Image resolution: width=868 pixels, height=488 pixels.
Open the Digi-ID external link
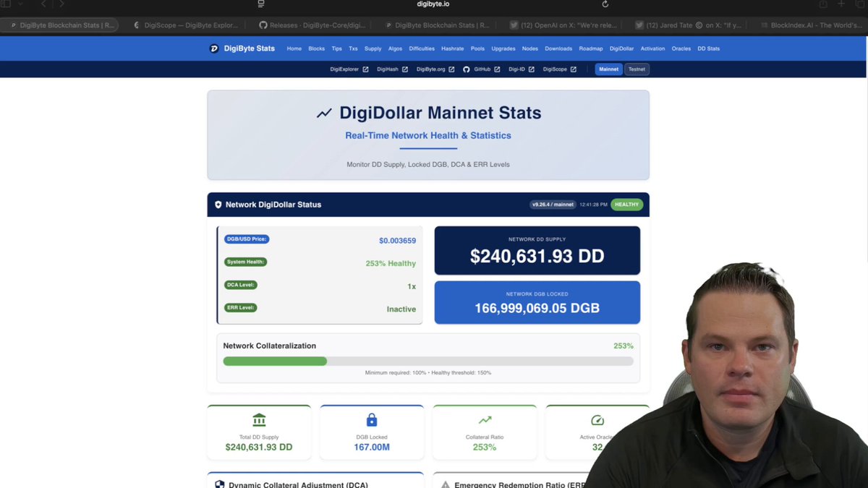pyautogui.click(x=522, y=69)
